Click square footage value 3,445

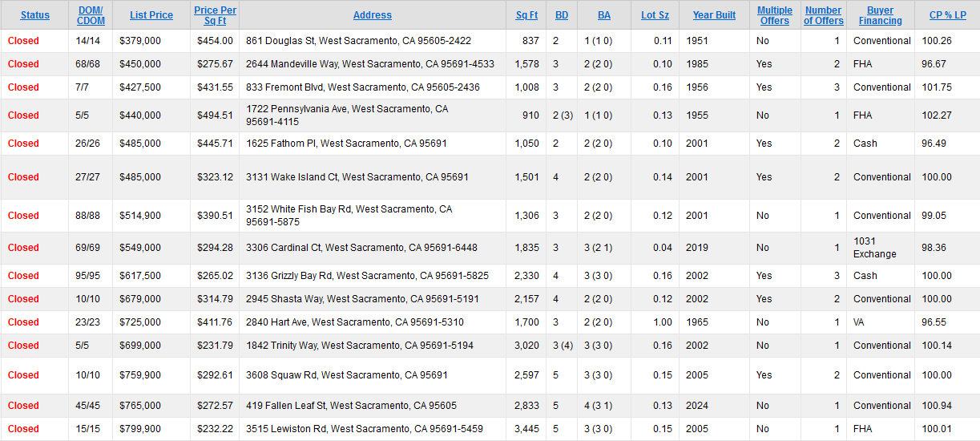[x=526, y=429]
